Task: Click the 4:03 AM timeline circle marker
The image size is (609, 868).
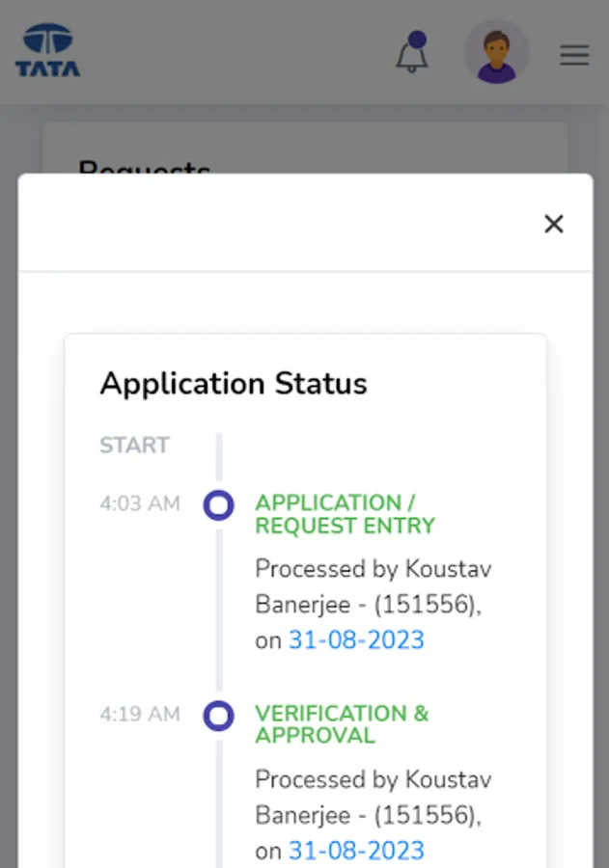Action: coord(219,504)
